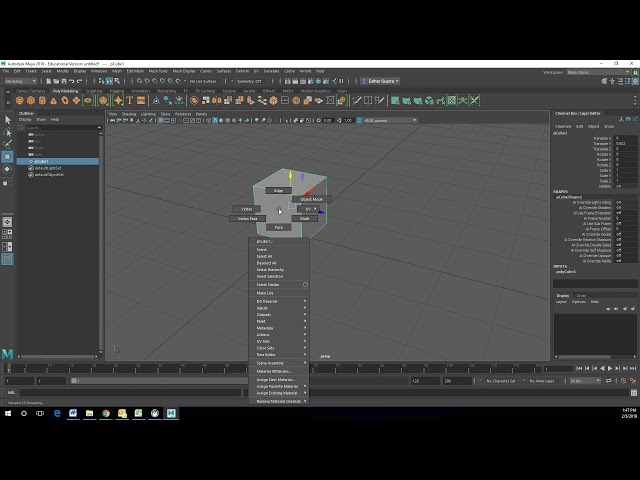This screenshot has height=480, width=640.
Task: Click the current time marker on timeline
Action: click(8, 369)
